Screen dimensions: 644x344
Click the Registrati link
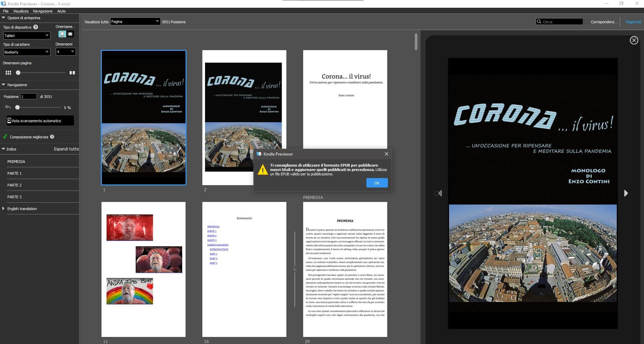[633, 22]
